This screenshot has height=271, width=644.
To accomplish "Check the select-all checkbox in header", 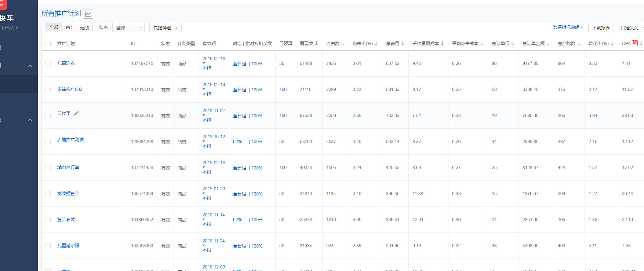I will (x=48, y=44).
